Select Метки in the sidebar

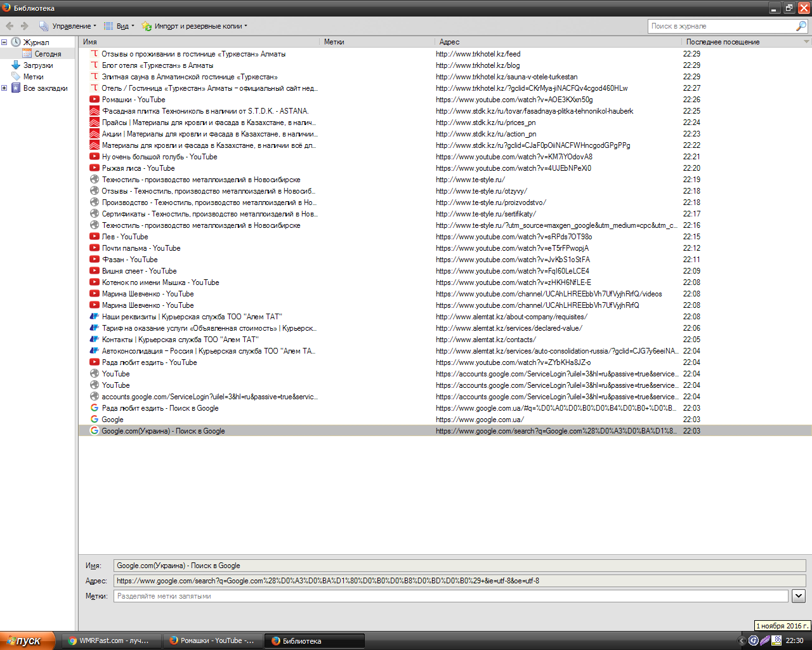click(x=33, y=77)
